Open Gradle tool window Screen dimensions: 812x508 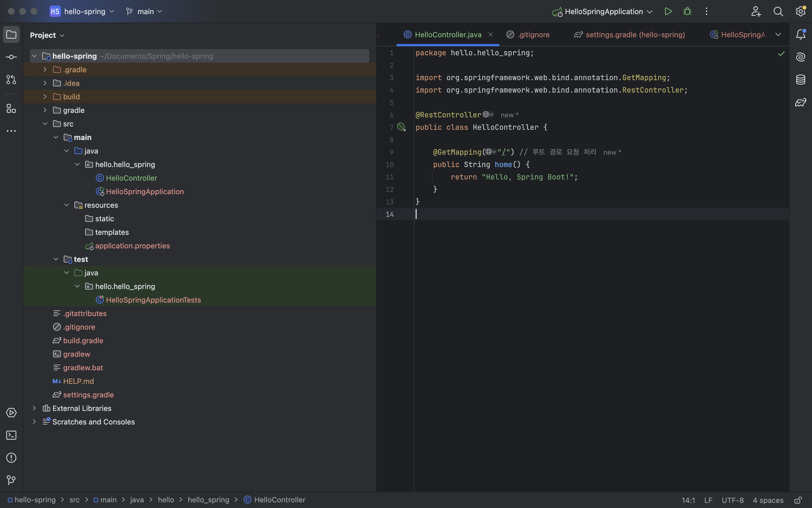pos(801,102)
